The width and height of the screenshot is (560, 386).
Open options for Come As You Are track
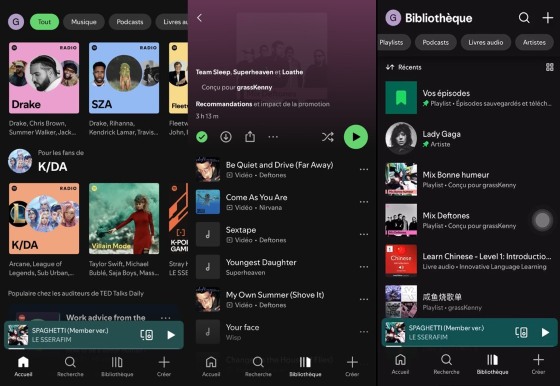(364, 202)
